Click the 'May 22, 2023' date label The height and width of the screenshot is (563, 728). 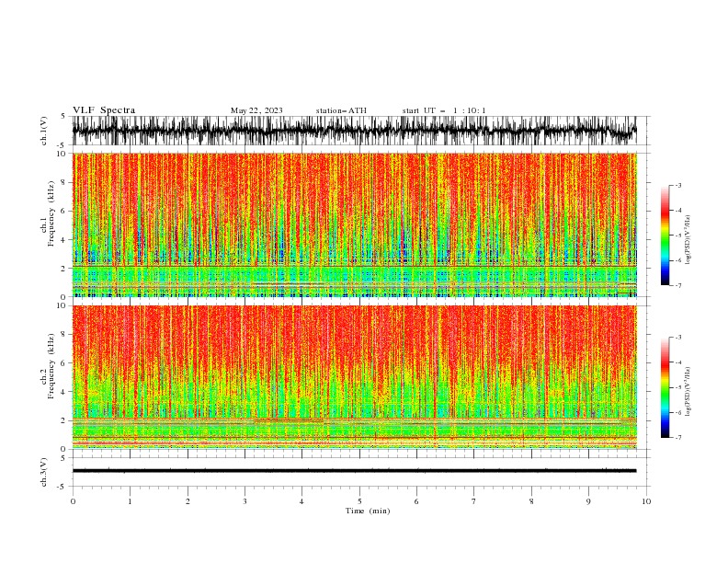tap(256, 110)
